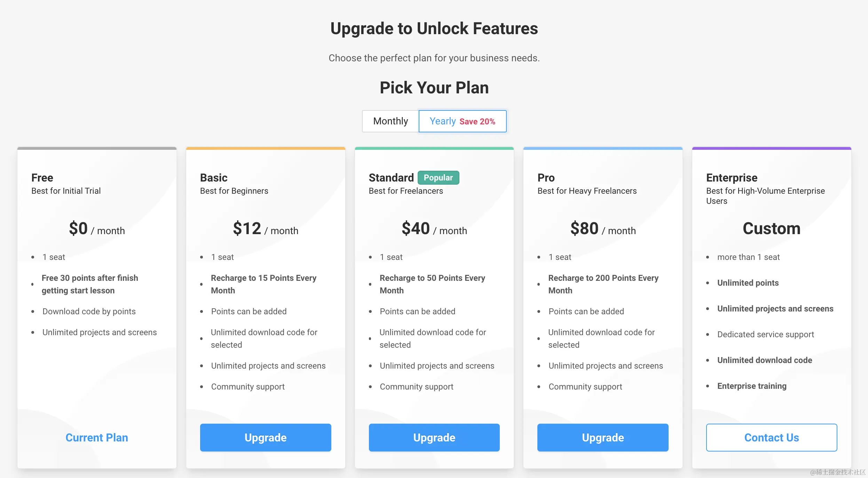Image resolution: width=868 pixels, height=478 pixels.
Task: Select Yearly billing with 20% savings
Action: tap(462, 121)
